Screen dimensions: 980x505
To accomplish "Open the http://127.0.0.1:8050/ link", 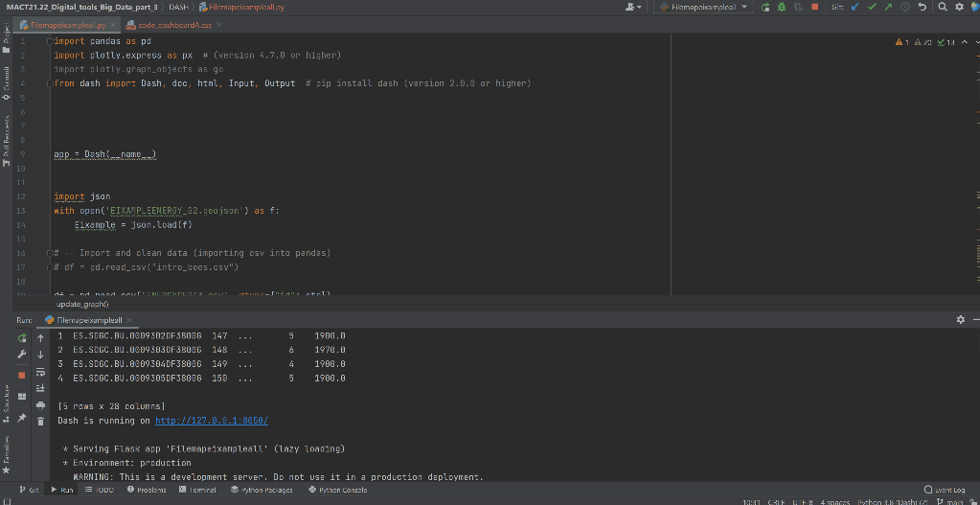I will 211,421.
